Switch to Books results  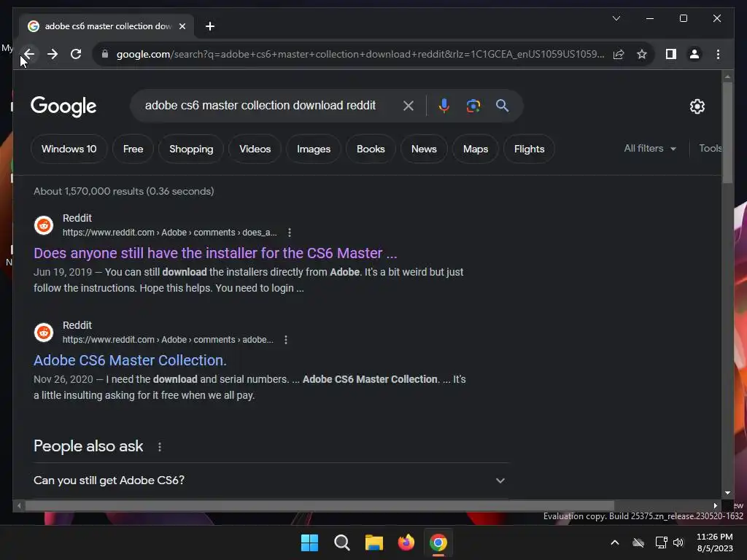(x=371, y=149)
